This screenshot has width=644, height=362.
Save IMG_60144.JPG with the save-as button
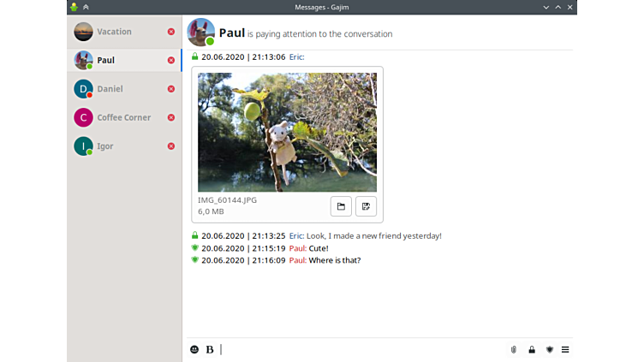pos(366,206)
